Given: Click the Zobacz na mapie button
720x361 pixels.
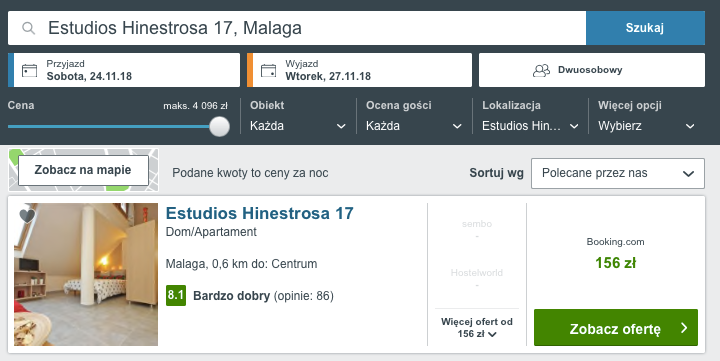Looking at the screenshot, I should point(83,170).
